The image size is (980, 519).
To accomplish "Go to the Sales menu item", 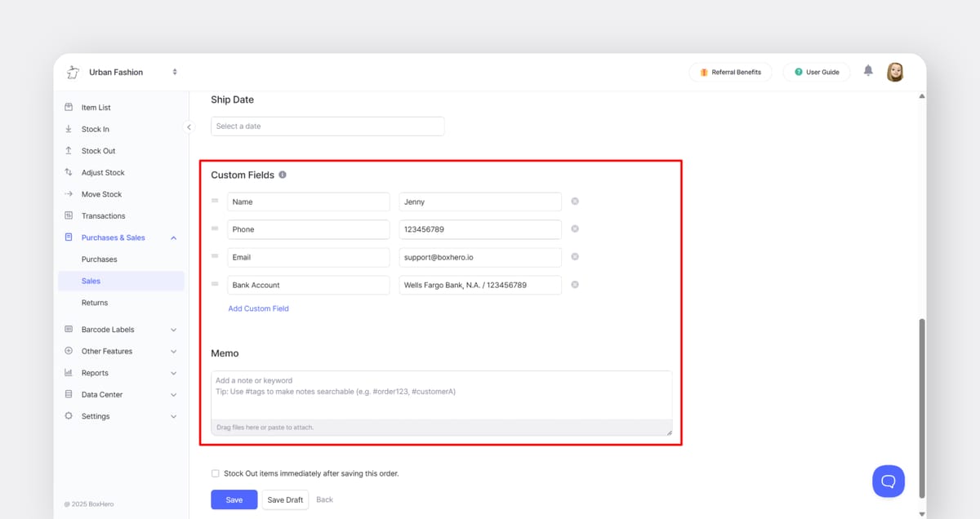I will [91, 280].
